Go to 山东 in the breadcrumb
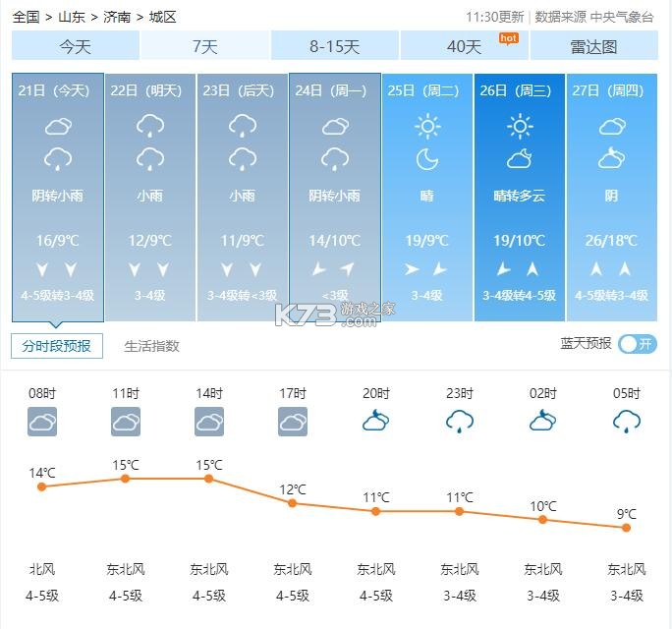The image size is (672, 629). (72, 17)
